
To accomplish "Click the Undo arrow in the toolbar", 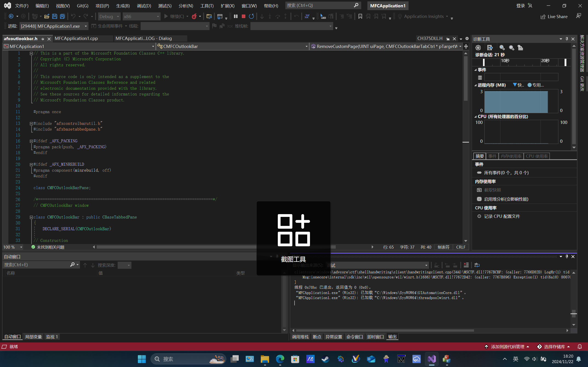I will 73,16.
